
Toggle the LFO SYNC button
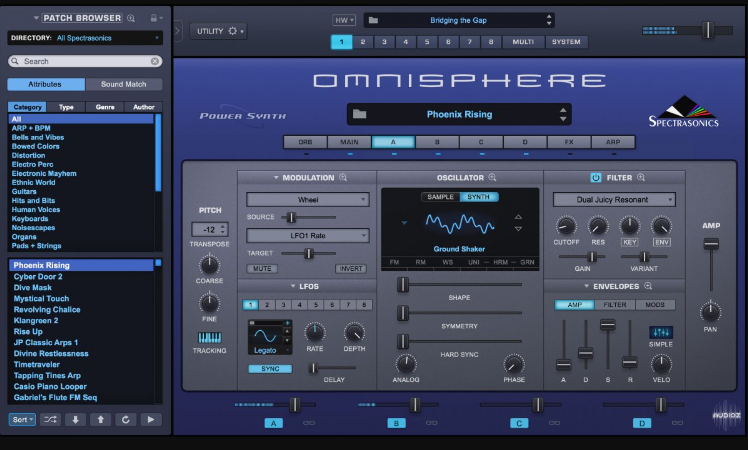(270, 368)
